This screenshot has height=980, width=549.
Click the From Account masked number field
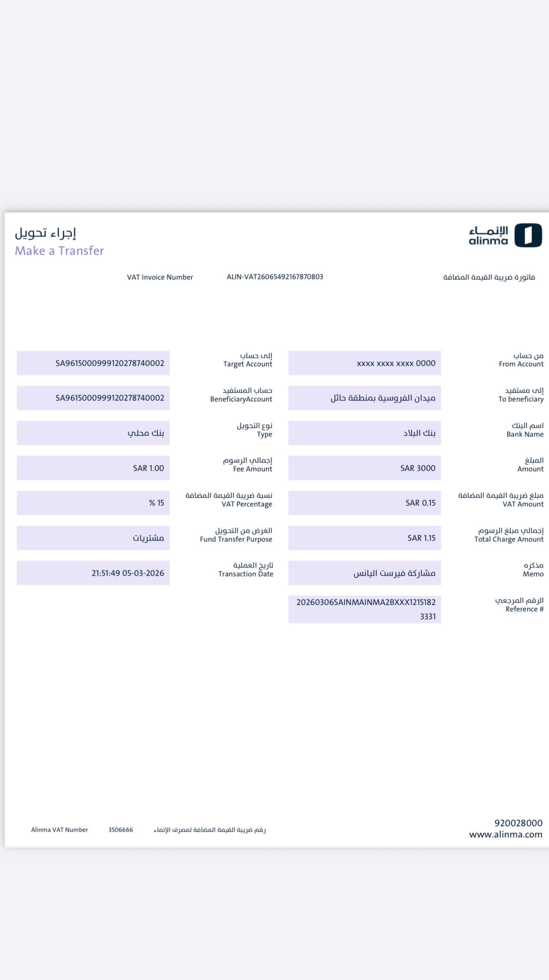[x=365, y=363]
